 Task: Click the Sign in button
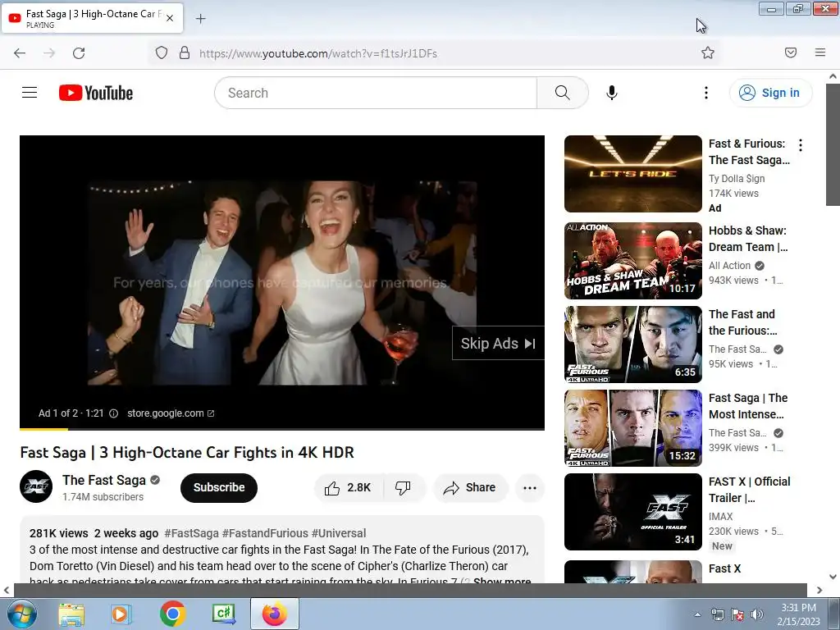(x=770, y=93)
